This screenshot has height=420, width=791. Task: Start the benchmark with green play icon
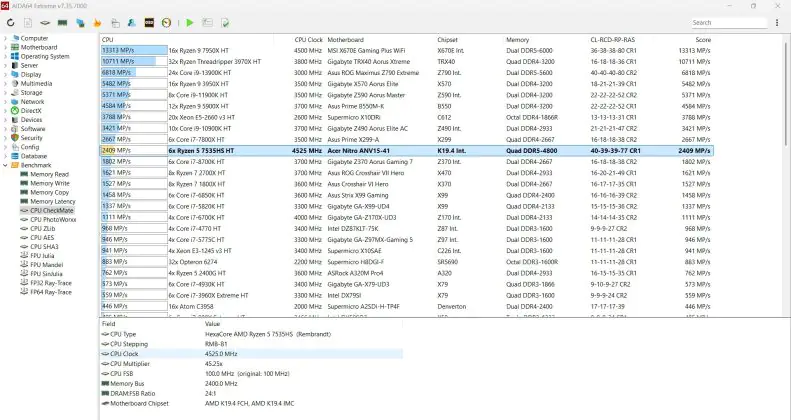tap(190, 23)
